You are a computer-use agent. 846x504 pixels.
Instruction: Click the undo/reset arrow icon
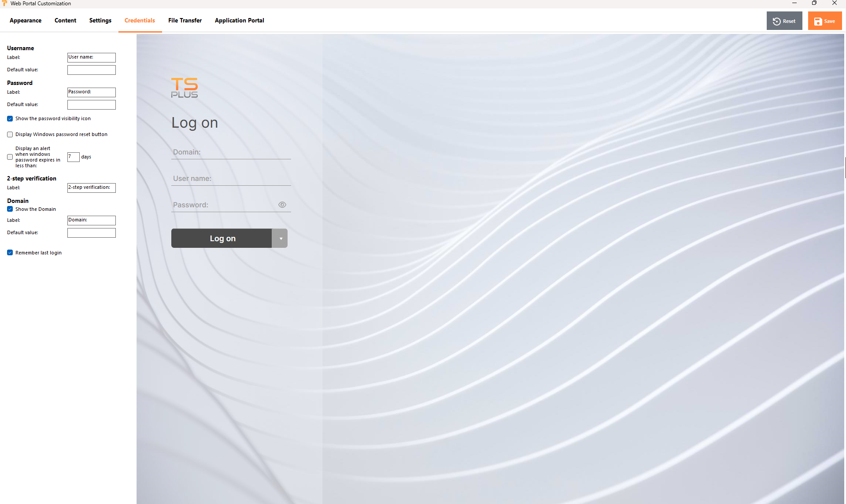point(777,22)
